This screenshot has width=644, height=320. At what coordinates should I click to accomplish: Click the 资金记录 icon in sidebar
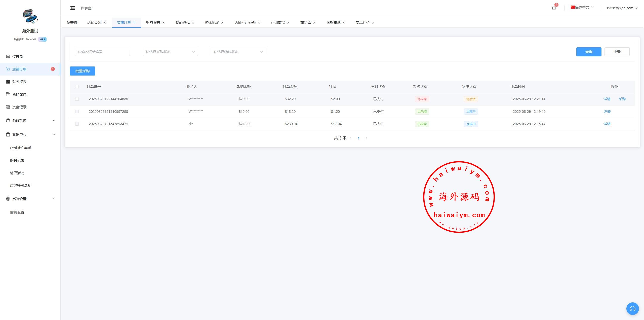coord(8,107)
